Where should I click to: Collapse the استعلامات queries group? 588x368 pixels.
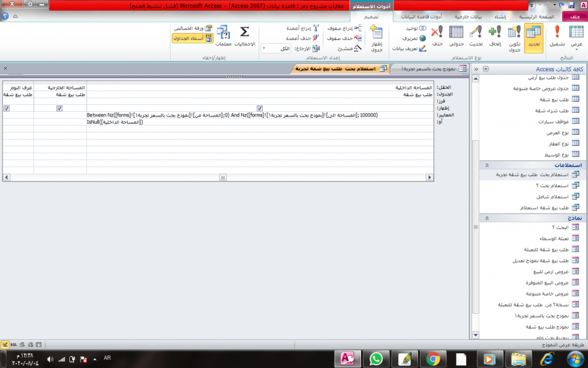[487, 165]
